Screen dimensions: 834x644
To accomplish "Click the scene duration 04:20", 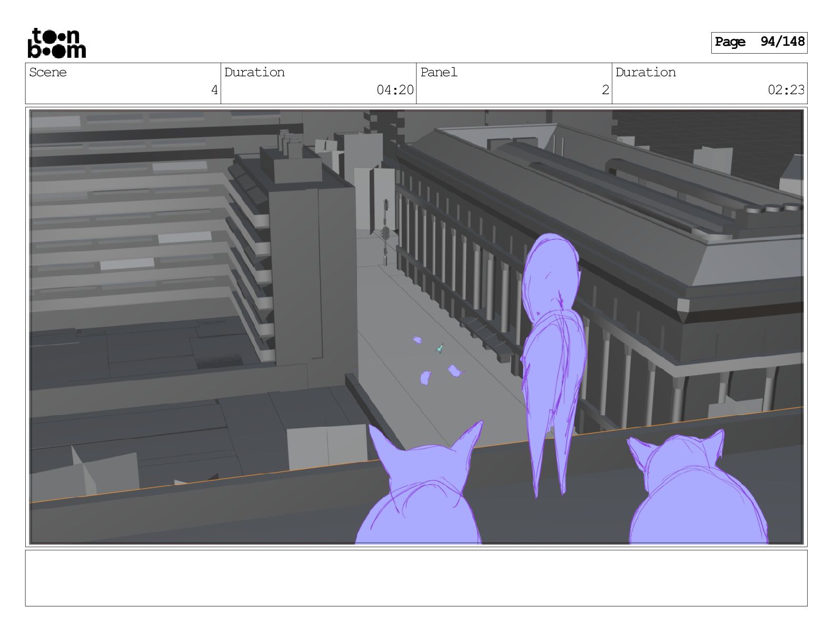I will point(395,90).
